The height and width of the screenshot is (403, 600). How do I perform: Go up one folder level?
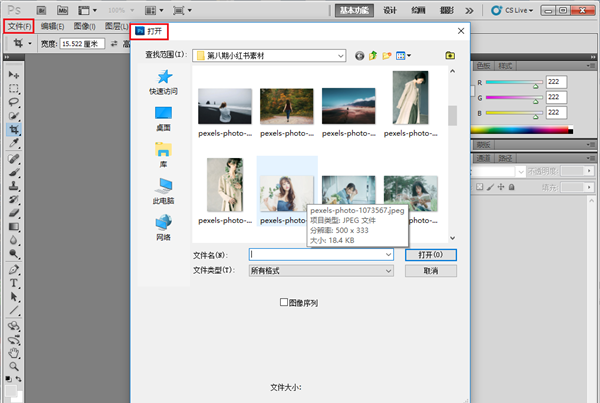[x=373, y=56]
